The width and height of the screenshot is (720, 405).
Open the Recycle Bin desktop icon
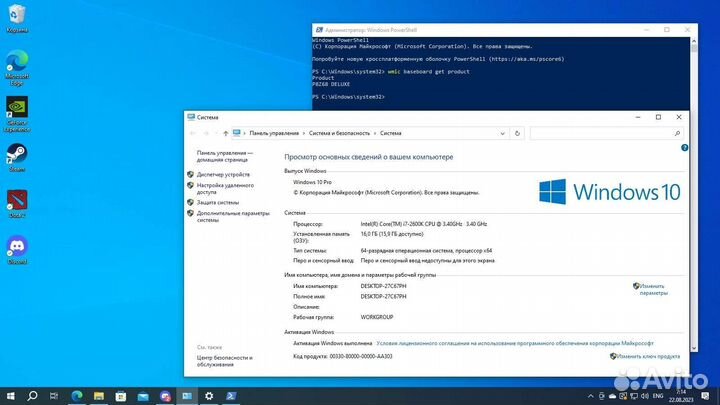[x=17, y=18]
